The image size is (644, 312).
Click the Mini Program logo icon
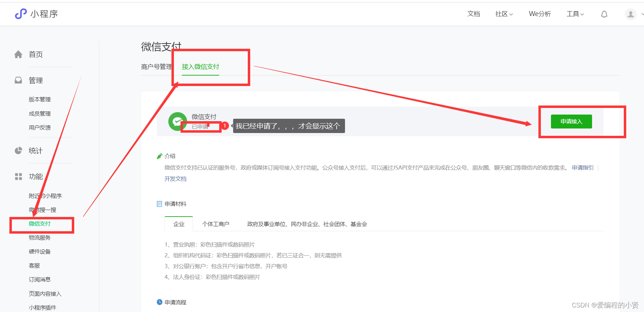coord(21,14)
